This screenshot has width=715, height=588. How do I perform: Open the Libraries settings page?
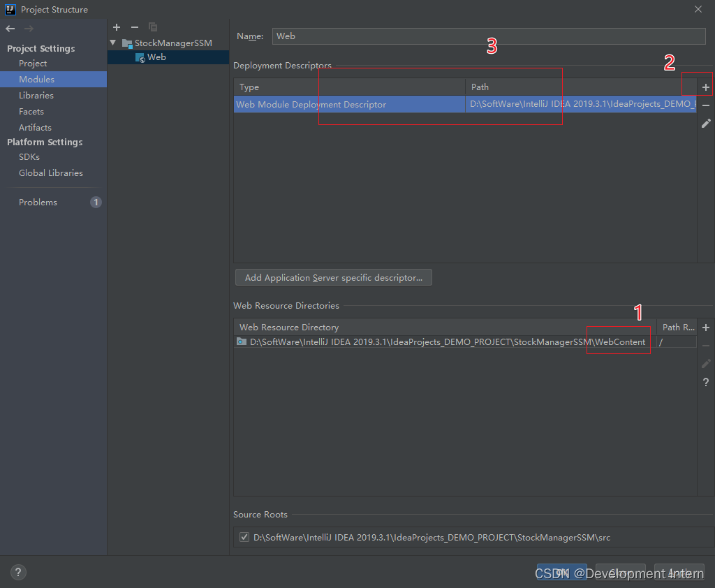[x=36, y=96]
